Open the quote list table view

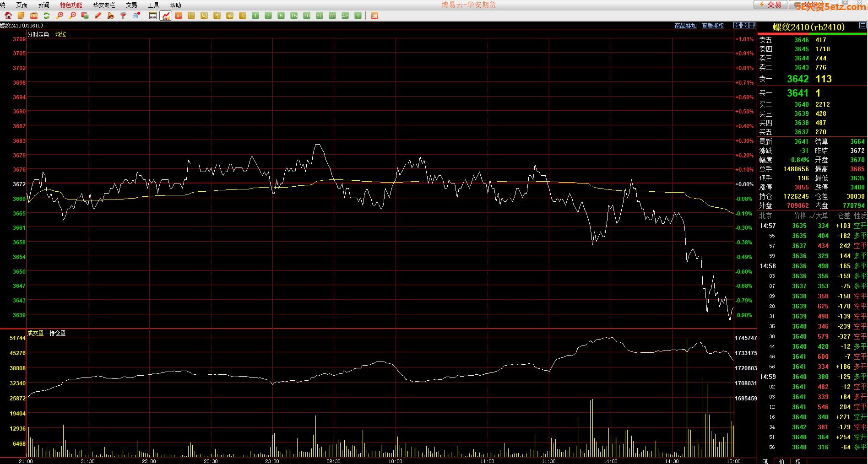(x=153, y=16)
